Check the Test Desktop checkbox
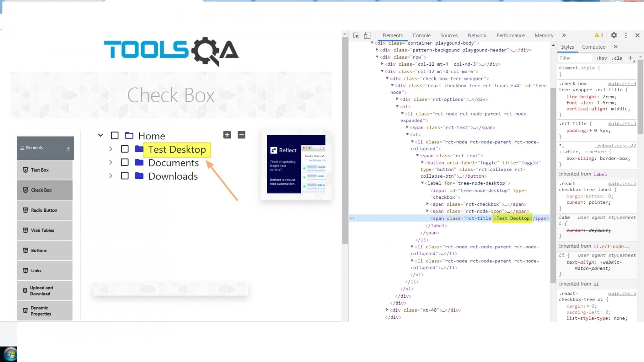 [x=125, y=149]
